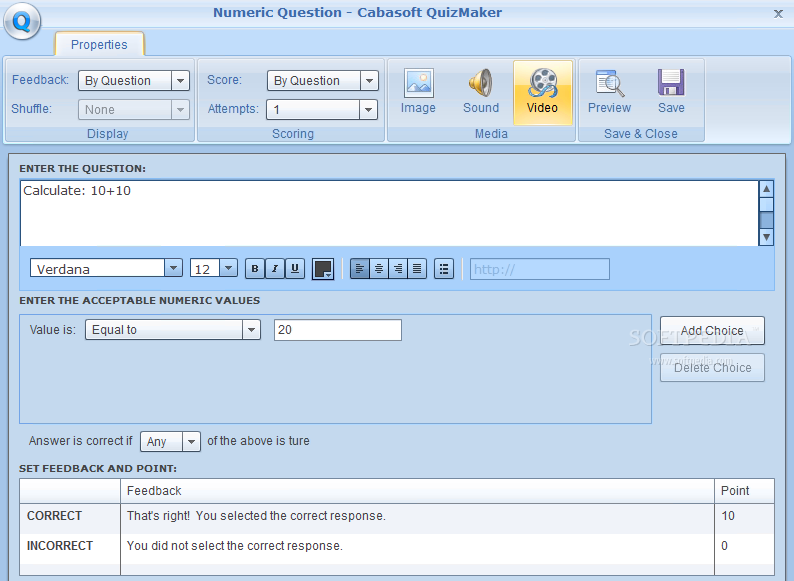Open the Verdana font dropdown
The width and height of the screenshot is (794, 581).
(x=106, y=268)
